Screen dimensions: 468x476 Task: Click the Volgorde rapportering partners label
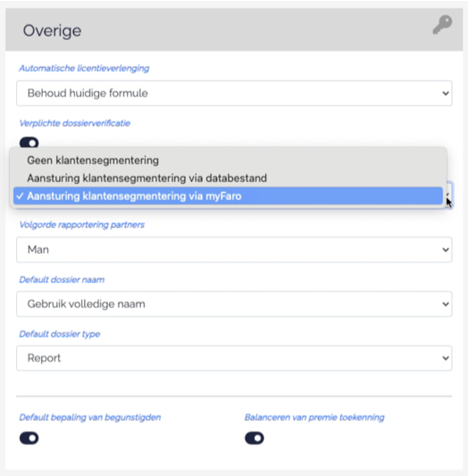pyautogui.click(x=81, y=225)
